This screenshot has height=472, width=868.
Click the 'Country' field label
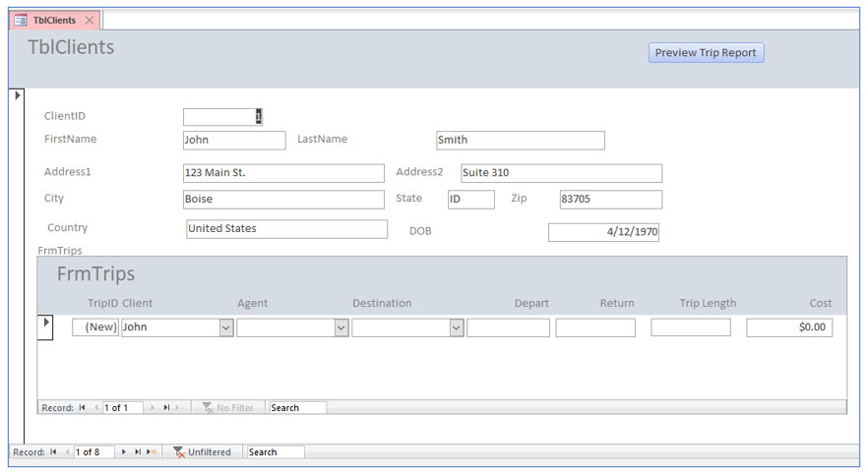[x=68, y=227]
